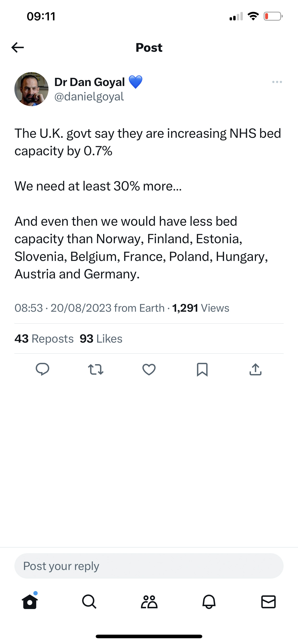This screenshot has width=298, height=644.
Task: Tap the battery indicator in status bar
Action: pos(273,16)
